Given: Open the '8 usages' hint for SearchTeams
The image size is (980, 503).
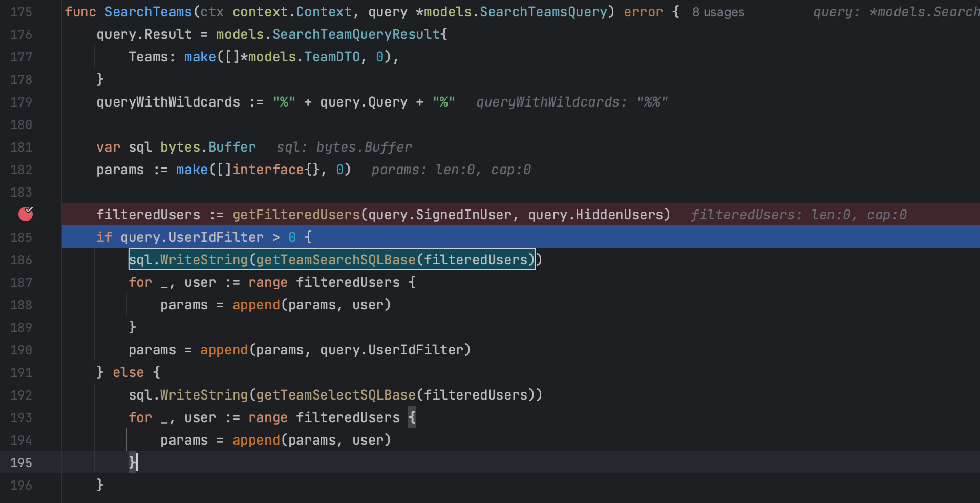Looking at the screenshot, I should tap(718, 12).
